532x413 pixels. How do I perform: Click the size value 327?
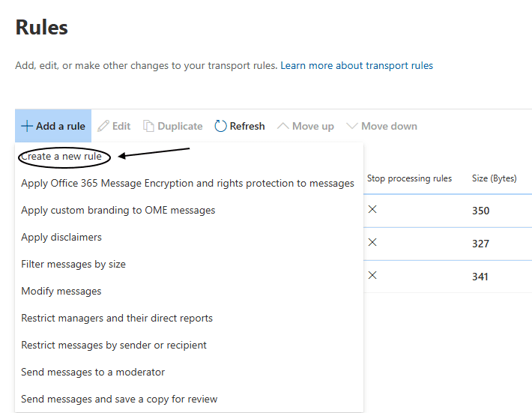click(481, 244)
